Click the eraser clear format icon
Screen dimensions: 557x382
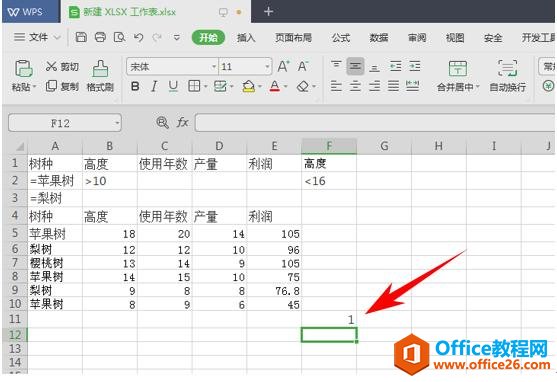coord(303,86)
